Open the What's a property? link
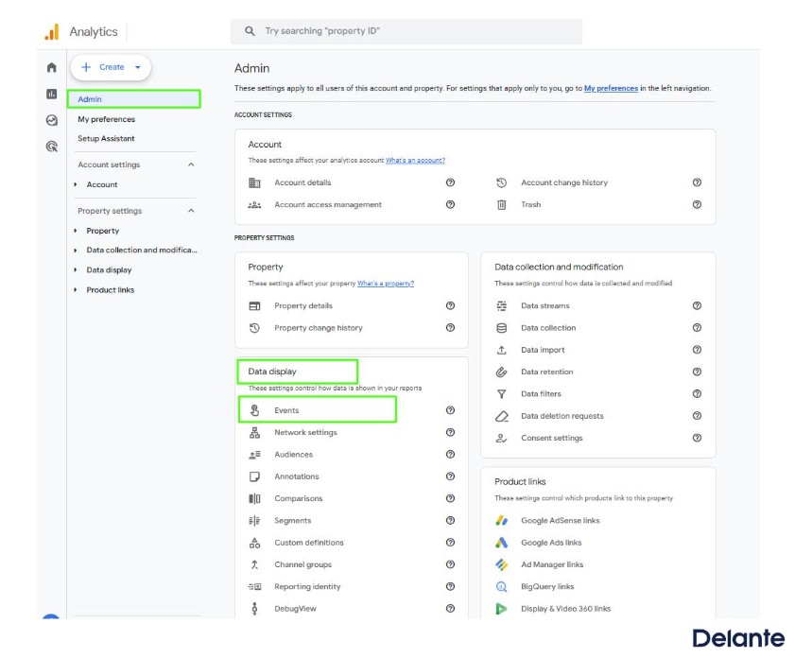This screenshot has width=812, height=658. [386, 284]
